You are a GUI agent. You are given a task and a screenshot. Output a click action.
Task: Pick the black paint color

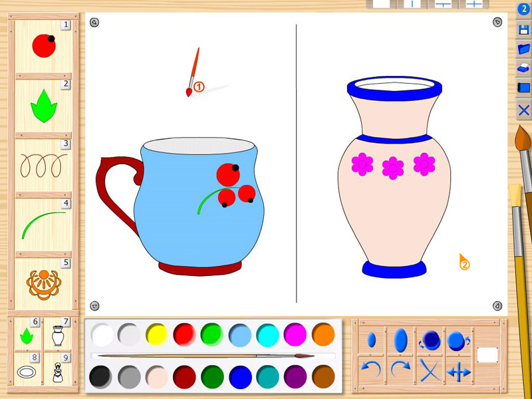pyautogui.click(x=101, y=377)
